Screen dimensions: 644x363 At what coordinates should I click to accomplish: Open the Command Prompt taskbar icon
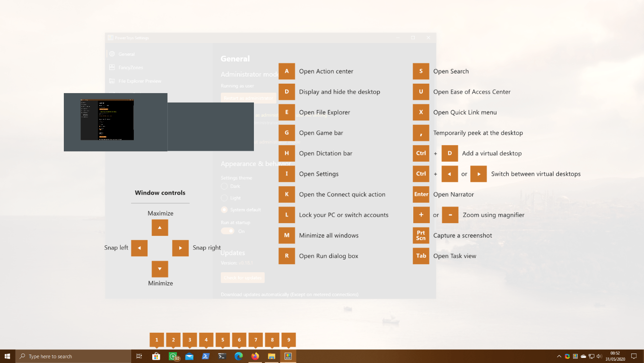point(222,356)
